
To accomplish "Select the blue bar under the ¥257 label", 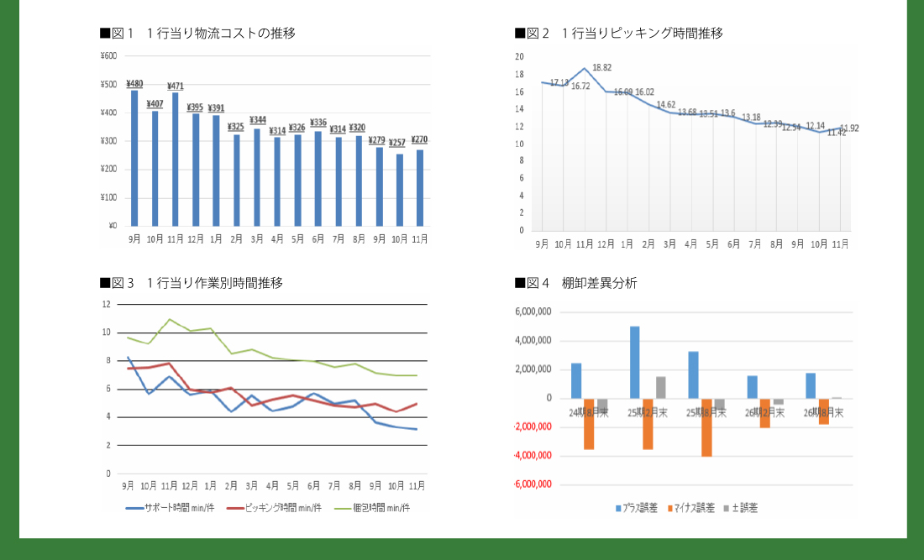I will pos(400,191).
